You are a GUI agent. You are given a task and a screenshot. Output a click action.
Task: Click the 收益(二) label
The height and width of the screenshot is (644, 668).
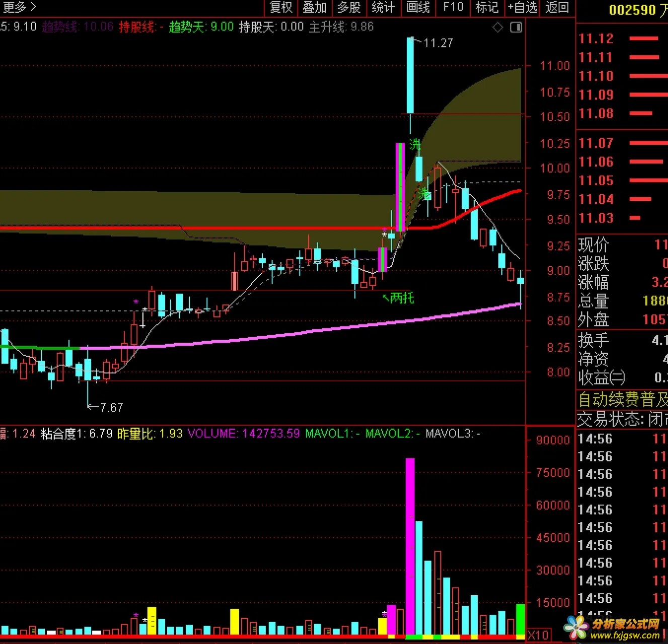(x=602, y=377)
